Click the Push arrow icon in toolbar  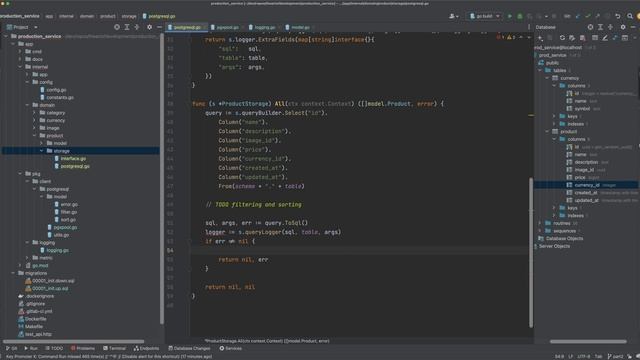point(598,16)
